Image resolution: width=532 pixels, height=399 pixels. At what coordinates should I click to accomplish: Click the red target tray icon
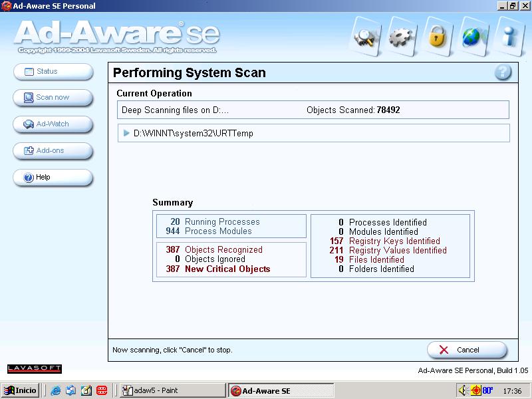point(475,390)
